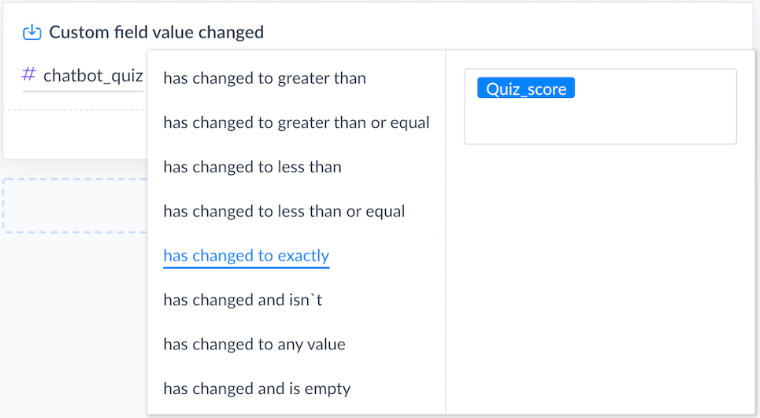Click the underline beneath chatbot_quiz field name
Screen dimensions: 760x418
[x=83, y=91]
